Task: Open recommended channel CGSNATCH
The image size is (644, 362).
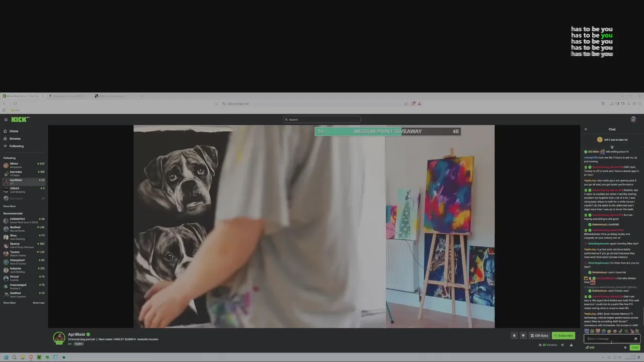Action: 24,220
